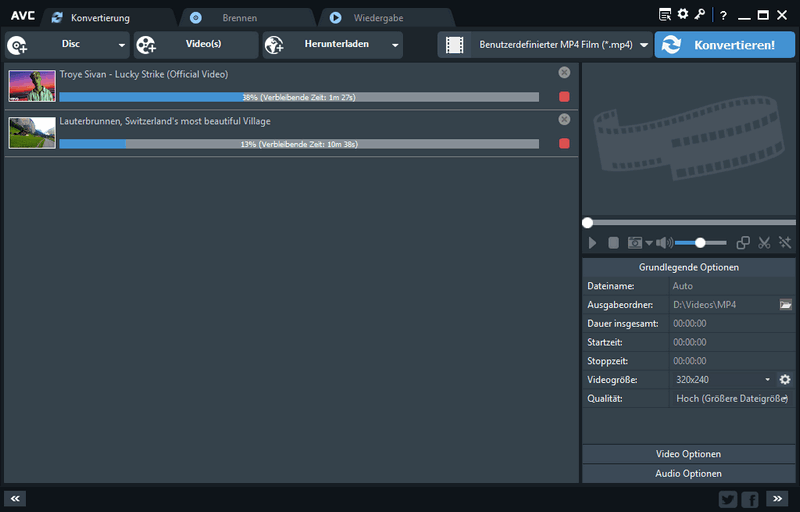This screenshot has height=512, width=800.
Task: Click the Stoppzeit value field
Action: (732, 361)
